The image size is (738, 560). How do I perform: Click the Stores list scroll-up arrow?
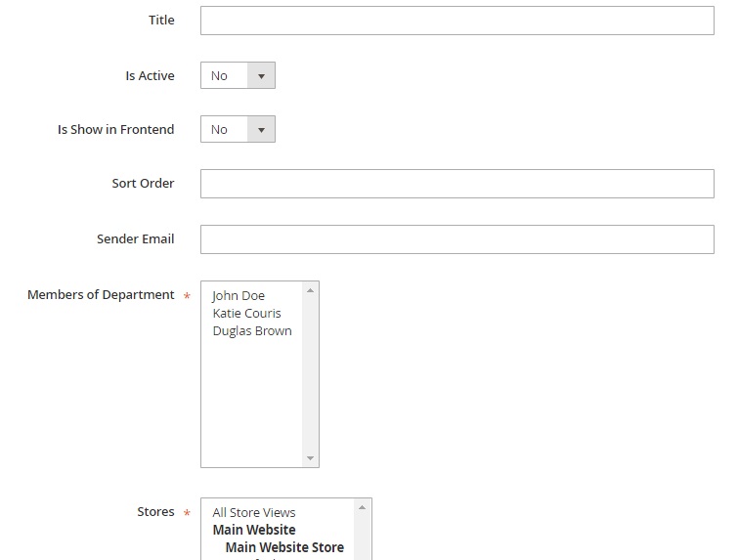(363, 507)
